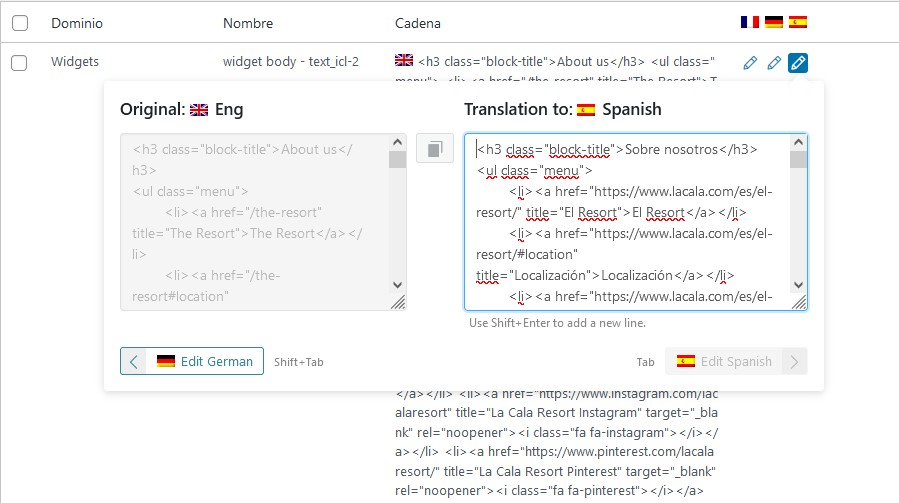Click the Nombre column header

pos(248,24)
